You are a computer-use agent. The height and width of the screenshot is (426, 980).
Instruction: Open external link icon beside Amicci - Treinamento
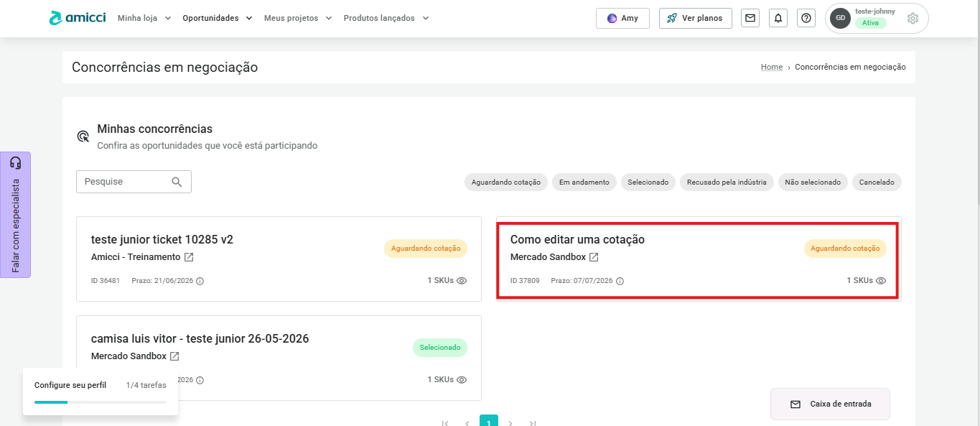pos(189,257)
